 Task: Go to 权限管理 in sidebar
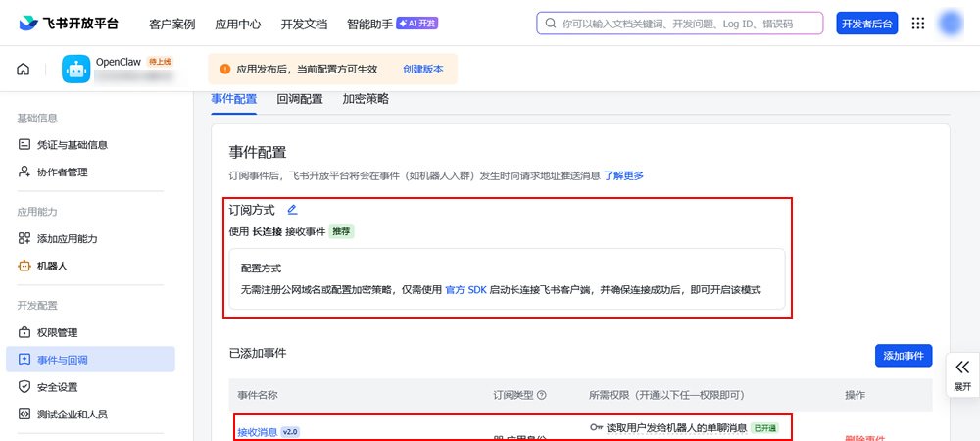pyautogui.click(x=57, y=332)
